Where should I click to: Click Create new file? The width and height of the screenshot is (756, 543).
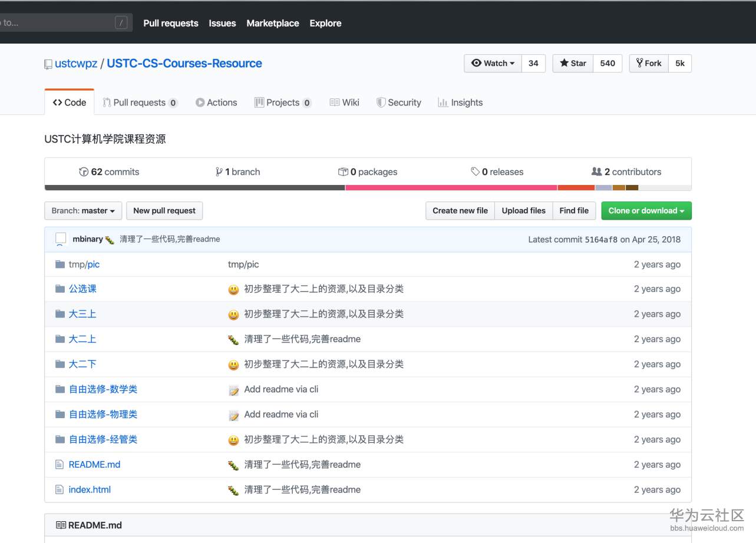(x=460, y=211)
